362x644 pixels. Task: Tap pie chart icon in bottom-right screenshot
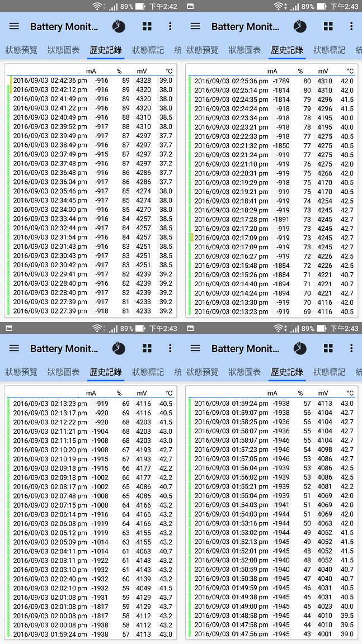tap(300, 349)
